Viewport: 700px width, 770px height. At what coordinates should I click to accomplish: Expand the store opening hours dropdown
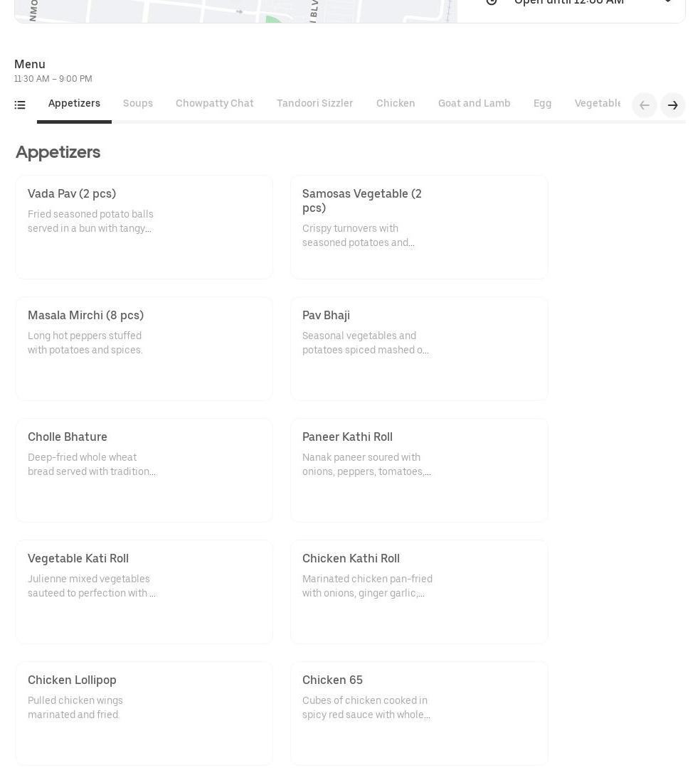tap(667, 3)
